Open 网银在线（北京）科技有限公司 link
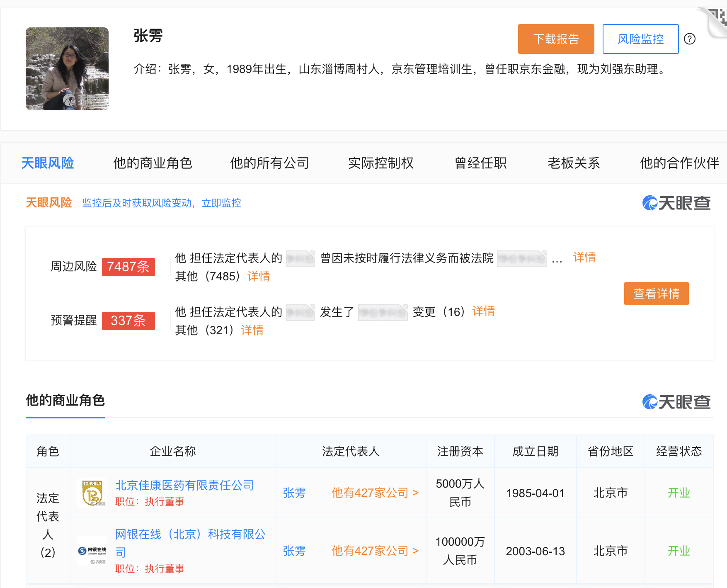Viewport: 727px width, 588px height. [x=190, y=543]
